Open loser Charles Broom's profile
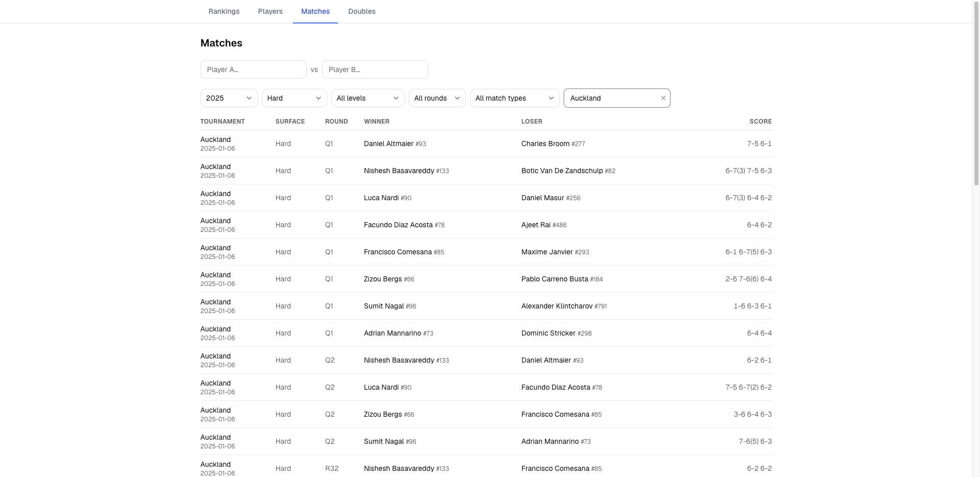This screenshot has width=980, height=477. tap(545, 144)
